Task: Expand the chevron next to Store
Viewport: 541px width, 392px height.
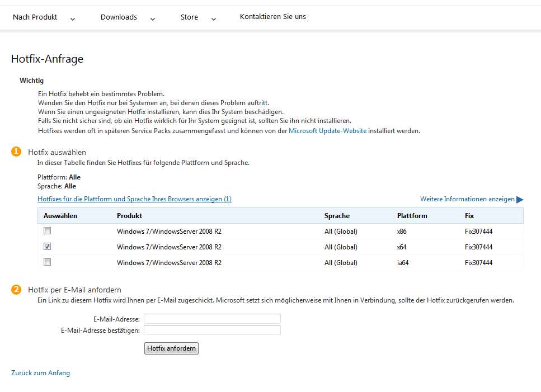Action: (214, 19)
